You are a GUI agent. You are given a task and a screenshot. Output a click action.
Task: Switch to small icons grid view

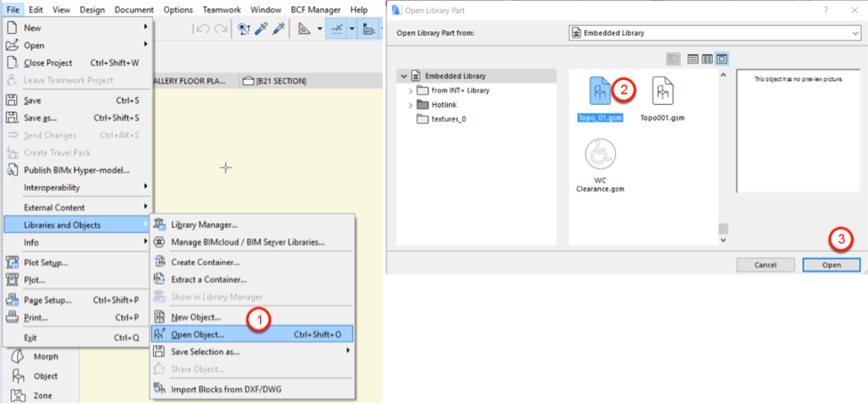coord(707,59)
